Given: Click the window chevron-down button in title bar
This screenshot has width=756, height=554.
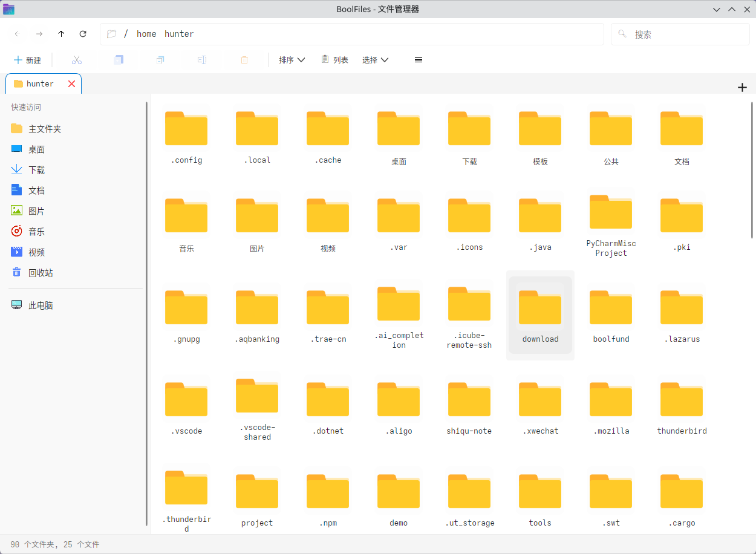Looking at the screenshot, I should tap(717, 9).
